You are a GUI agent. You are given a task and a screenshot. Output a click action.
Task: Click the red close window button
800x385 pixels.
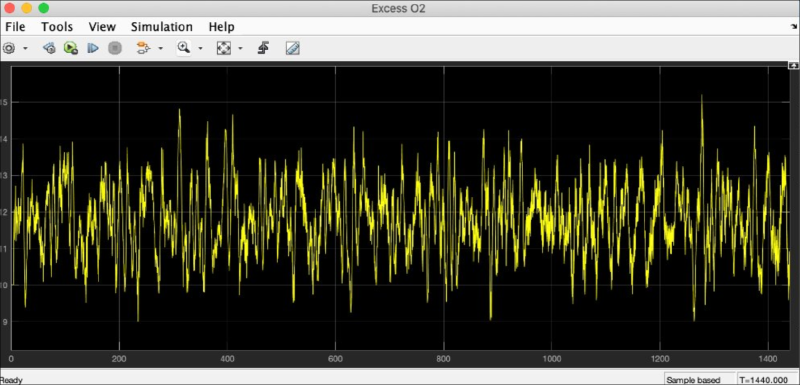click(x=9, y=8)
